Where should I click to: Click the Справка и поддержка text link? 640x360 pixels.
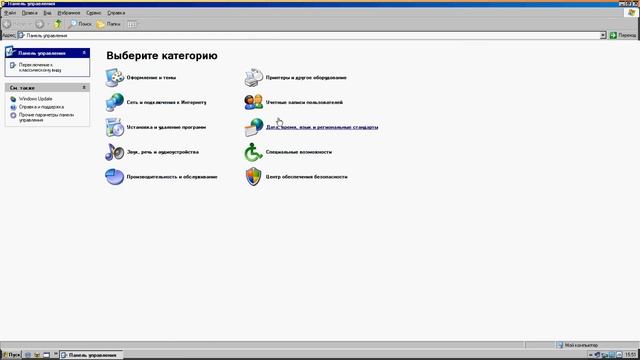coord(41,107)
